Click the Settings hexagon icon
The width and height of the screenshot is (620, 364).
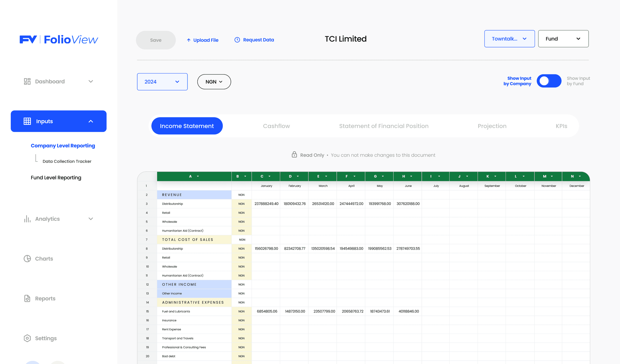point(27,338)
